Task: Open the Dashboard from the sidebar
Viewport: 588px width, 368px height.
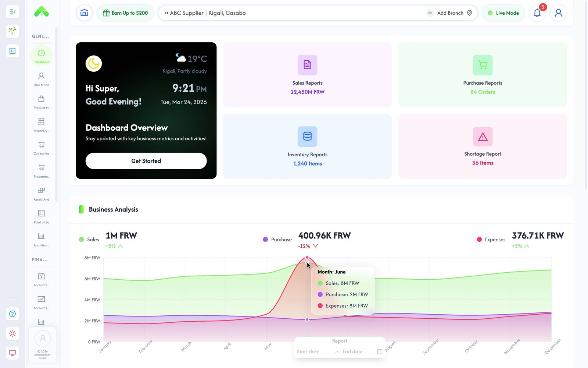Action: point(41,55)
